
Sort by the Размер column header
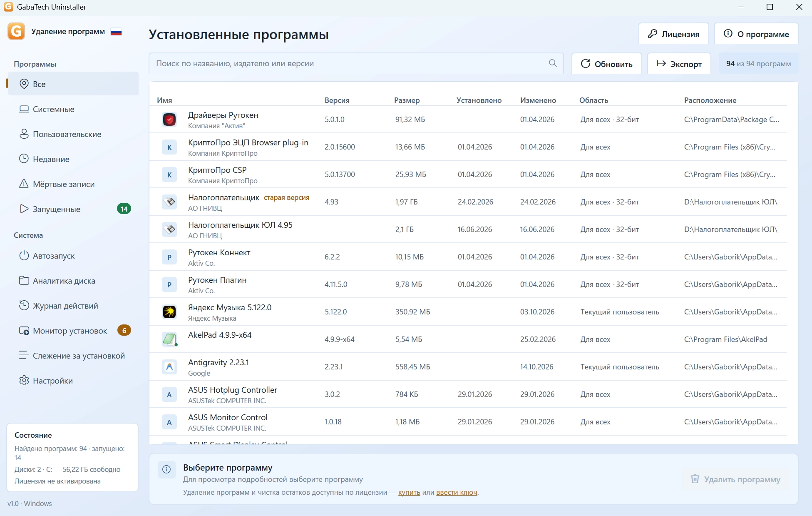[407, 100]
